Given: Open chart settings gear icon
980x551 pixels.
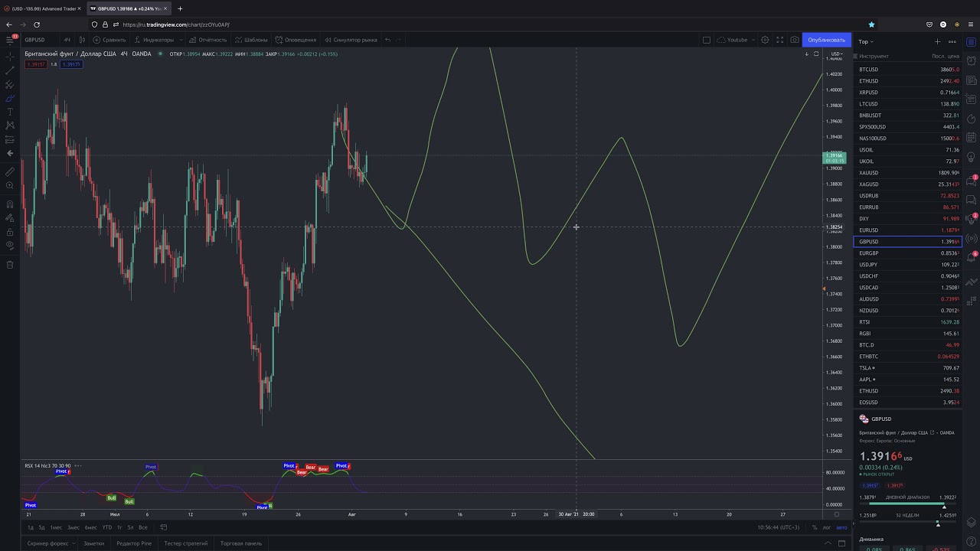Looking at the screenshot, I should tap(765, 40).
